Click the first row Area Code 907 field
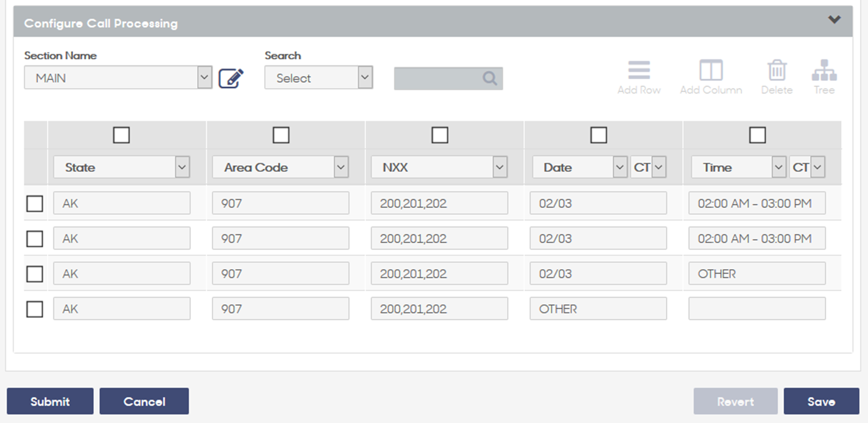The width and height of the screenshot is (868, 423). pos(281,203)
